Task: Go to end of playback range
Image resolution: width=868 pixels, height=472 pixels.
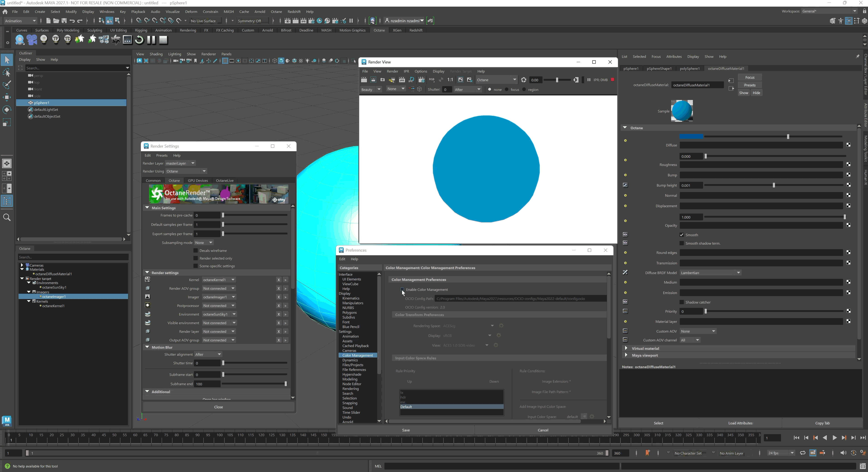Action: click(863, 438)
